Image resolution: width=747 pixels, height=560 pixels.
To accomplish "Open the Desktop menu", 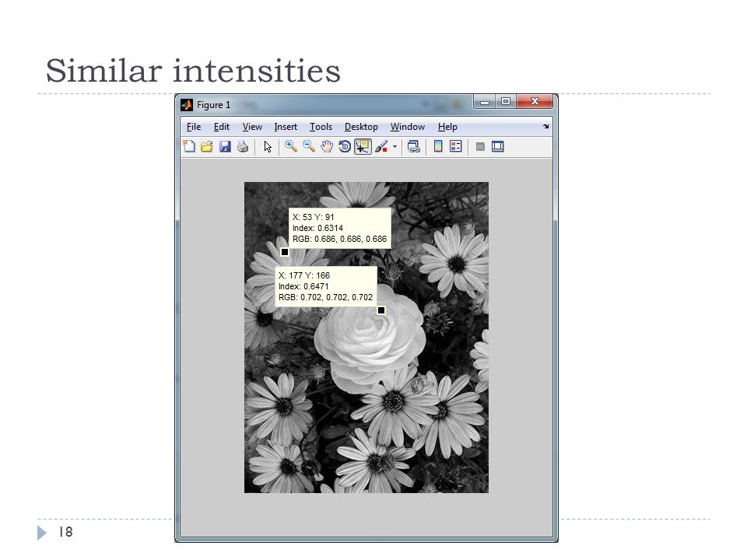I will click(361, 127).
